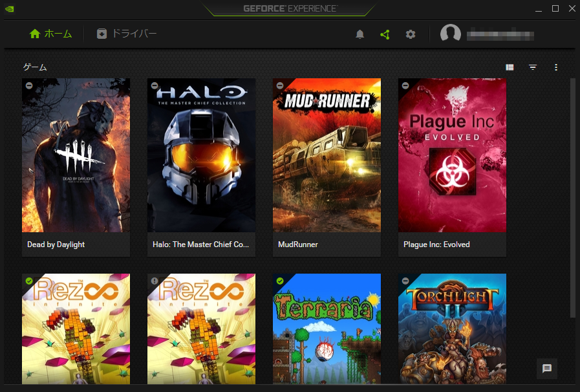Open the three-dot more options menu
The image size is (580, 392).
[x=556, y=67]
